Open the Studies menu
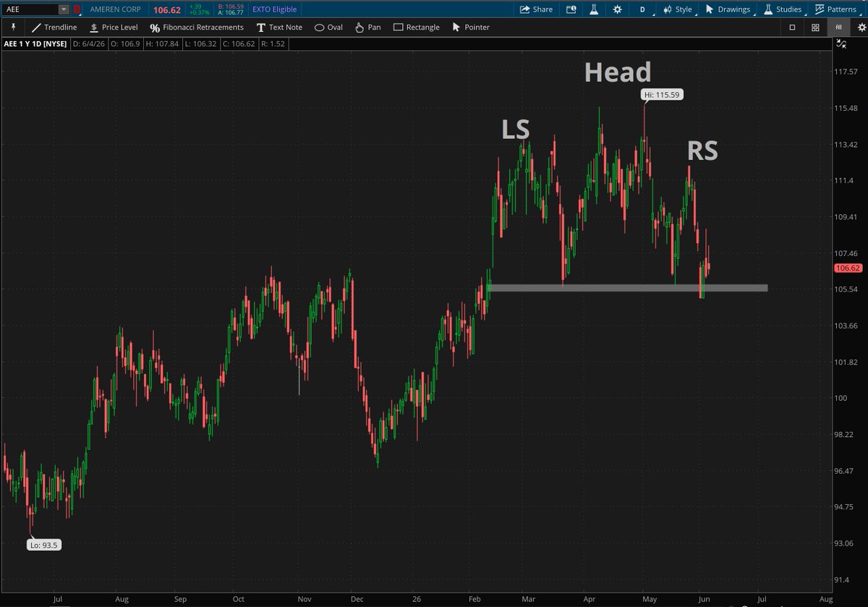The height and width of the screenshot is (607, 868). [783, 9]
